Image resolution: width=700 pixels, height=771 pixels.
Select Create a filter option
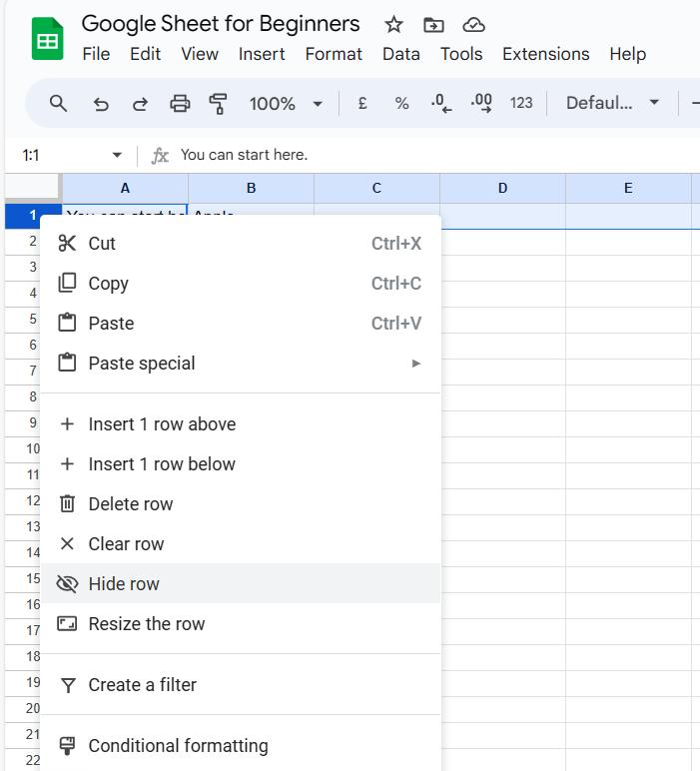pos(241,684)
